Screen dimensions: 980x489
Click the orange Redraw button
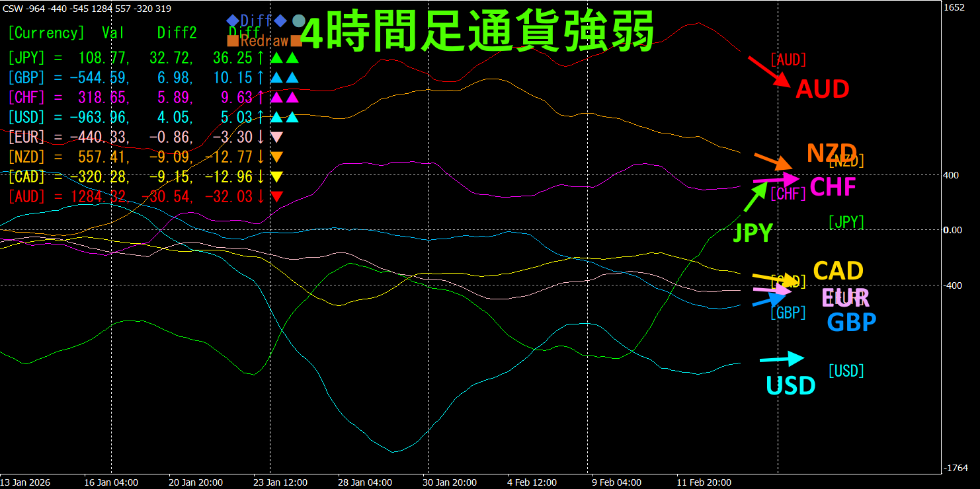tap(264, 41)
